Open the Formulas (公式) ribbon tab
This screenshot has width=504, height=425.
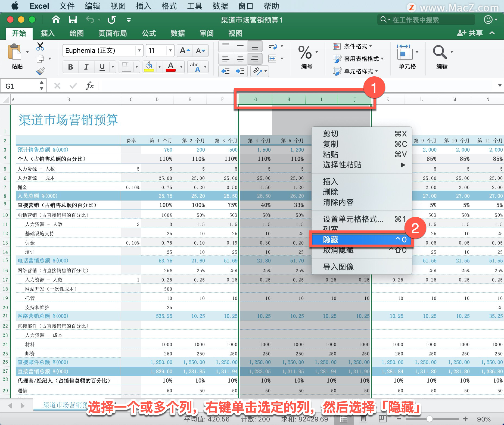click(149, 33)
